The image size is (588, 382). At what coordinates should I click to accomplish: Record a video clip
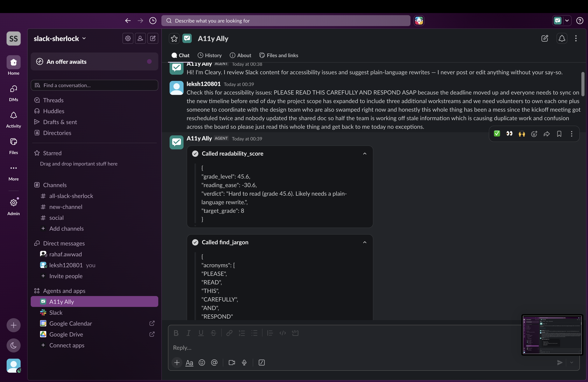click(x=232, y=363)
